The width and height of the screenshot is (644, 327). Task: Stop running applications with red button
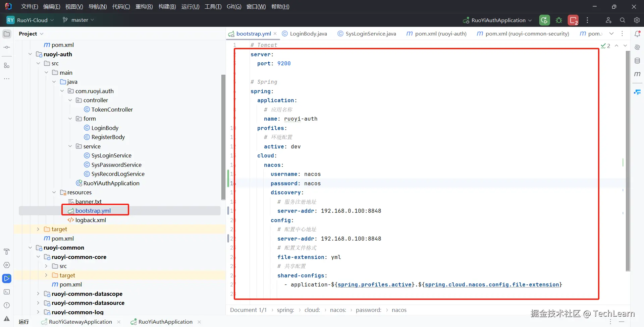tap(573, 20)
